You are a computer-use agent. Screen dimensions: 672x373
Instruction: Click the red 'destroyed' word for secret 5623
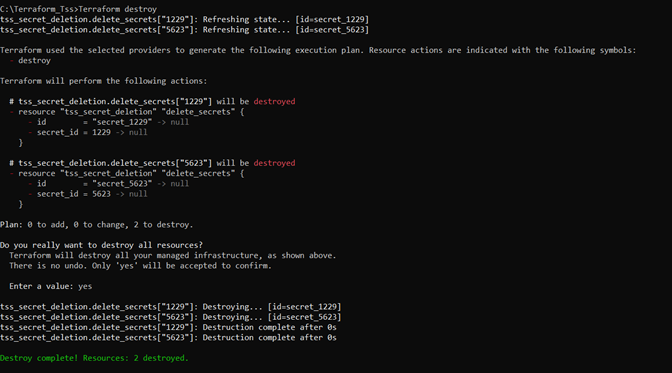274,163
